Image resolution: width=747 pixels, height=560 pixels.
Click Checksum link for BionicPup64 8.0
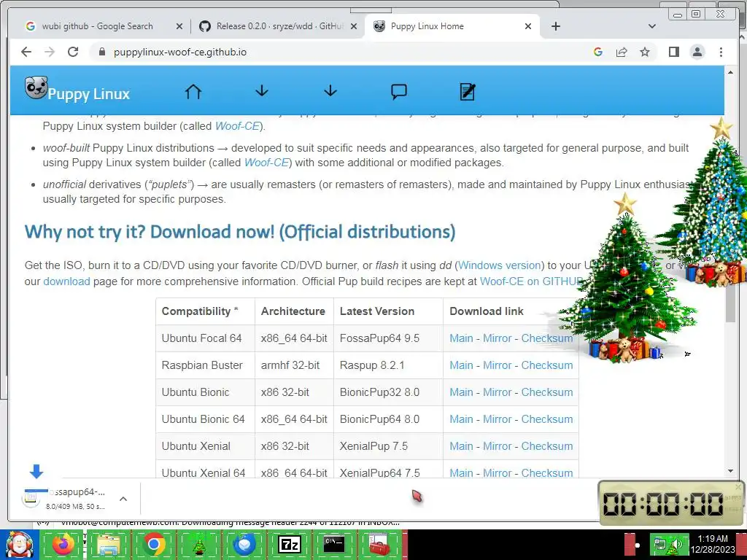(547, 419)
